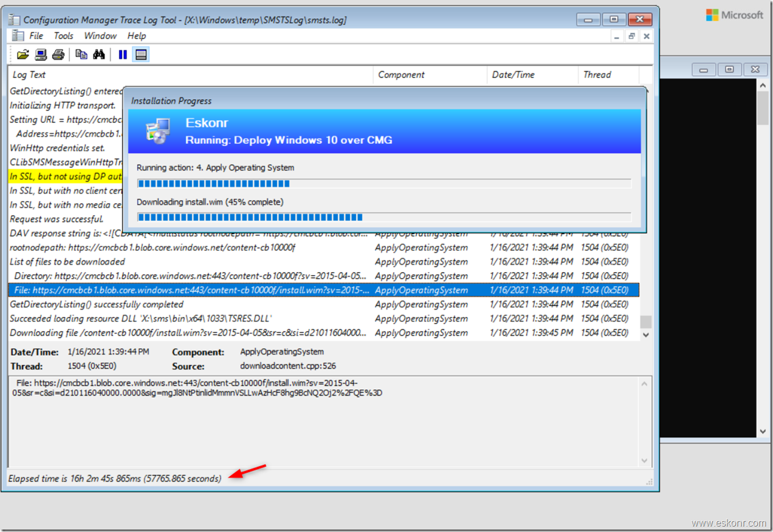This screenshot has width=773, height=532.
Task: Toggle the detail pane display icon
Action: pos(141,54)
